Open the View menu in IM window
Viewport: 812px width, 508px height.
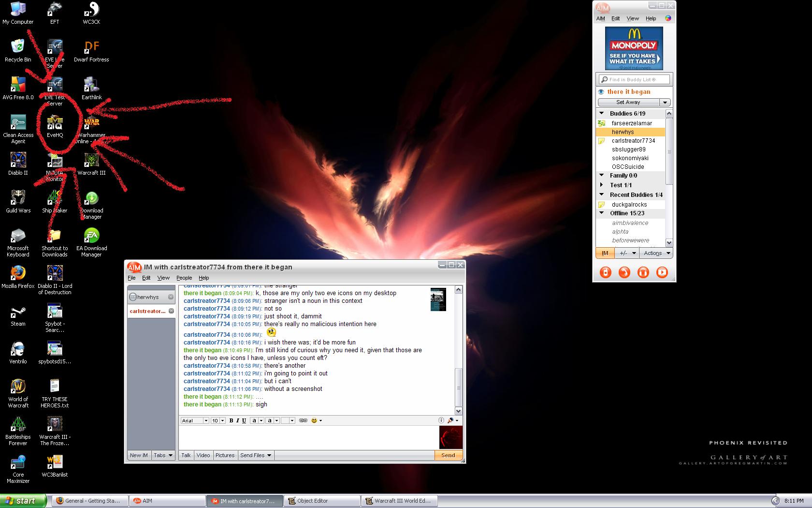[x=163, y=278]
